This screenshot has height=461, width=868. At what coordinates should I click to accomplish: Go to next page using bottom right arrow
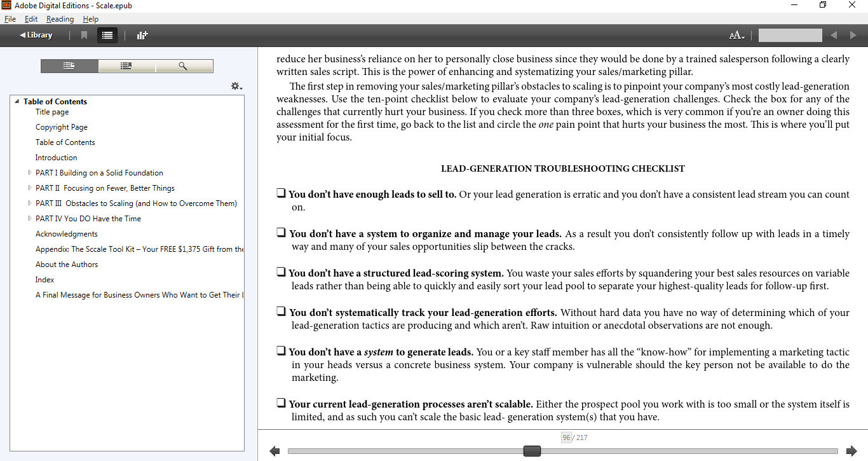tap(851, 451)
